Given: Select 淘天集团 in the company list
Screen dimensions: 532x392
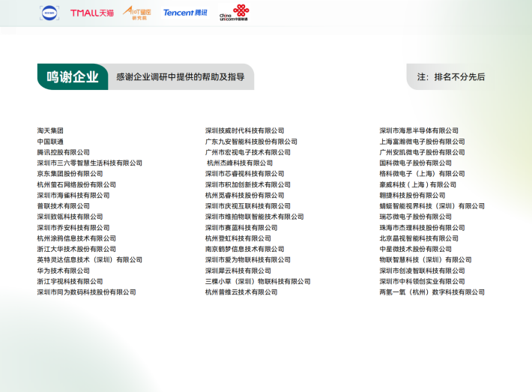Looking at the screenshot, I should click(50, 130).
